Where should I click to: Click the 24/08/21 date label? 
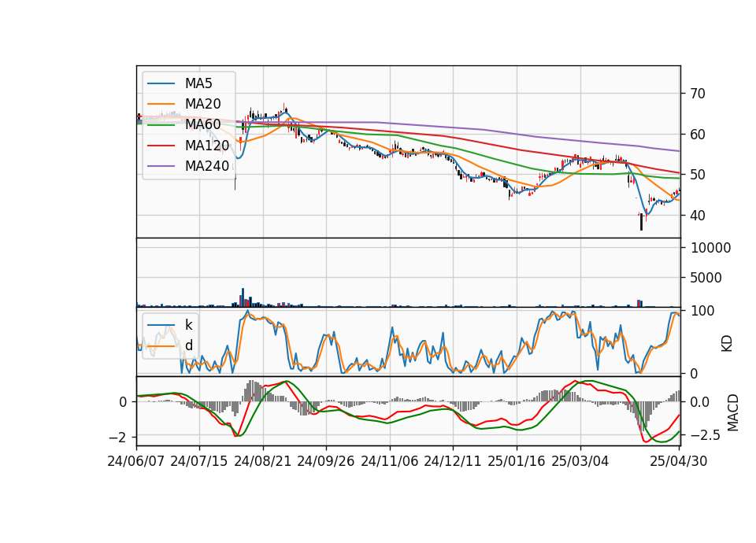coord(263,461)
